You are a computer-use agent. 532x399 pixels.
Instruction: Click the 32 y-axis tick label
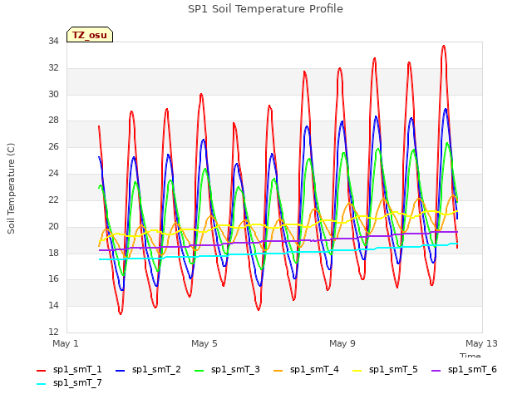click(x=53, y=67)
